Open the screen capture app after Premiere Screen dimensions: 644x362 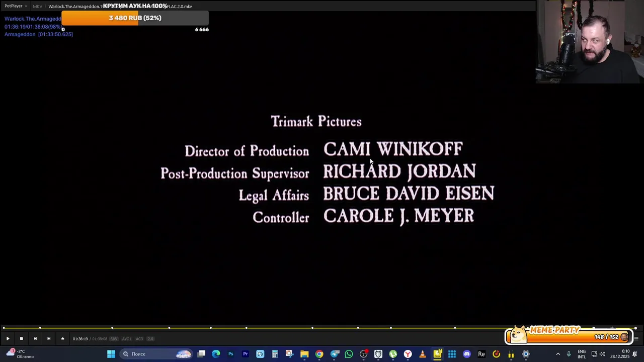[x=260, y=354]
